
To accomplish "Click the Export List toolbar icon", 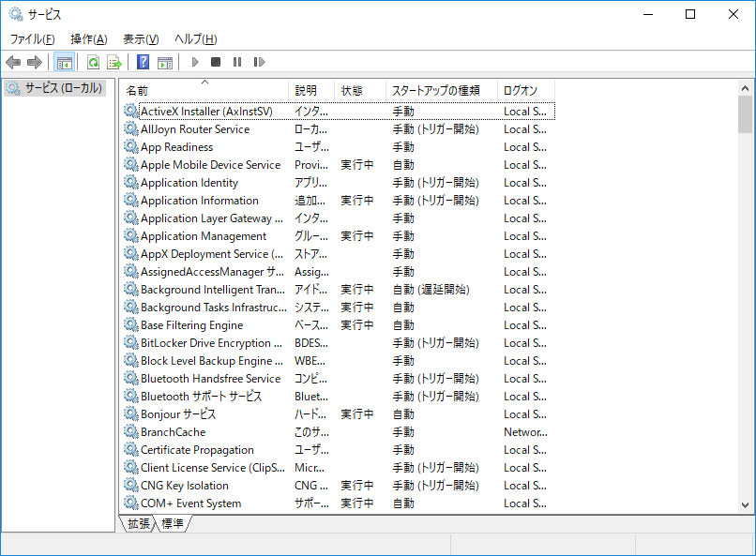I will pos(114,62).
